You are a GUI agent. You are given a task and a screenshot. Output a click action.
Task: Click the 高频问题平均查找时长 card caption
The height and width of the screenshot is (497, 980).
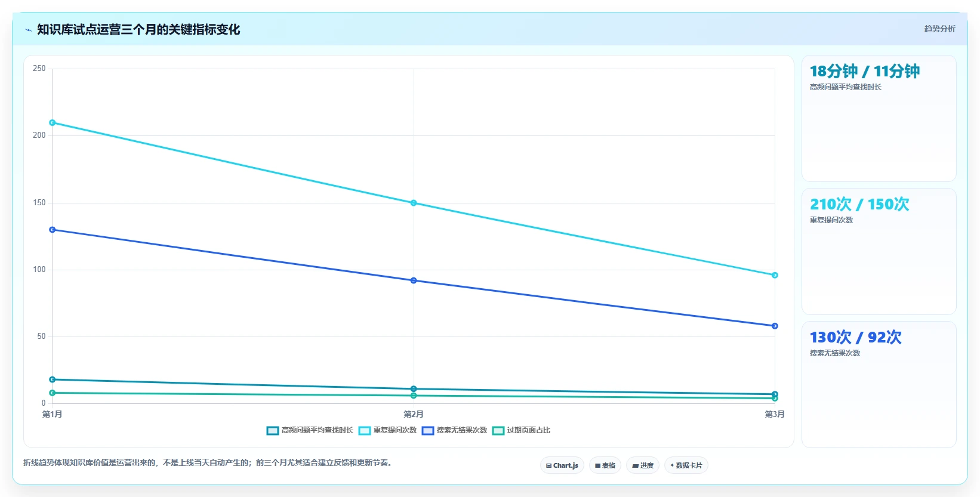click(x=845, y=87)
